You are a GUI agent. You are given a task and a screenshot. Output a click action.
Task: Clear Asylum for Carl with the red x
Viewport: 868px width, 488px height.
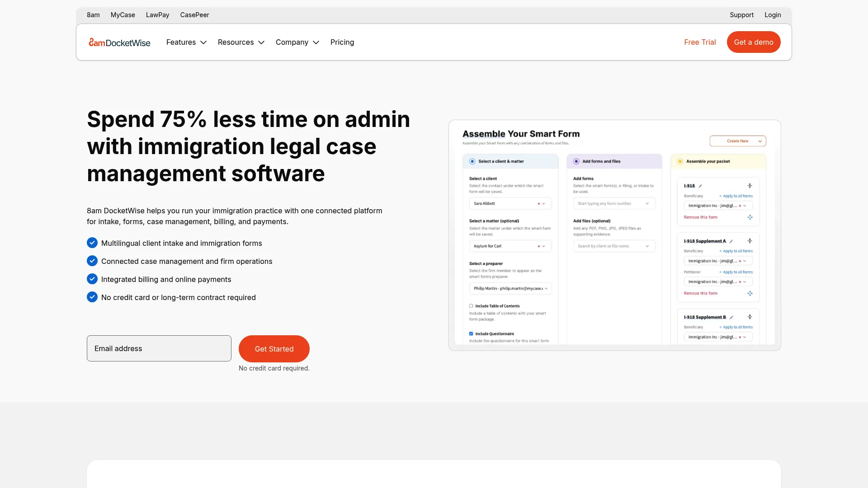coord(538,246)
